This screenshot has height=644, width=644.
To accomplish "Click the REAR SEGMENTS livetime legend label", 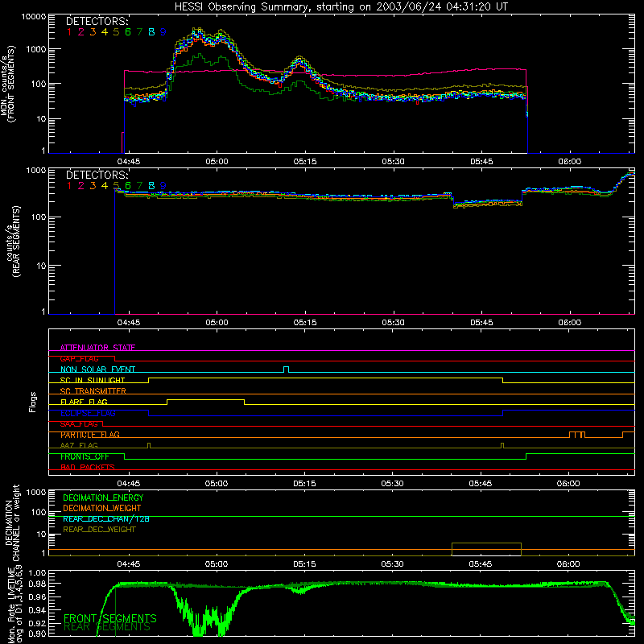I will (107, 627).
